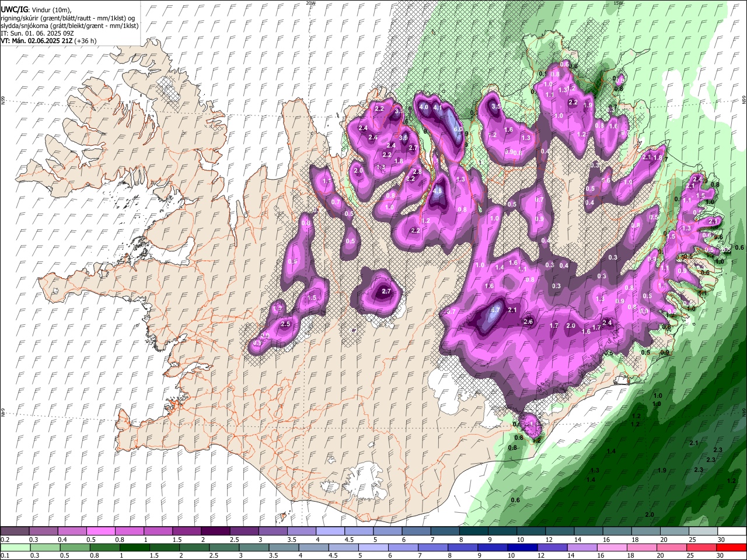747x560 pixels.
Task: Click the 'UWC/IG: Vindur (10m)' title line
Action: click(36, 9)
